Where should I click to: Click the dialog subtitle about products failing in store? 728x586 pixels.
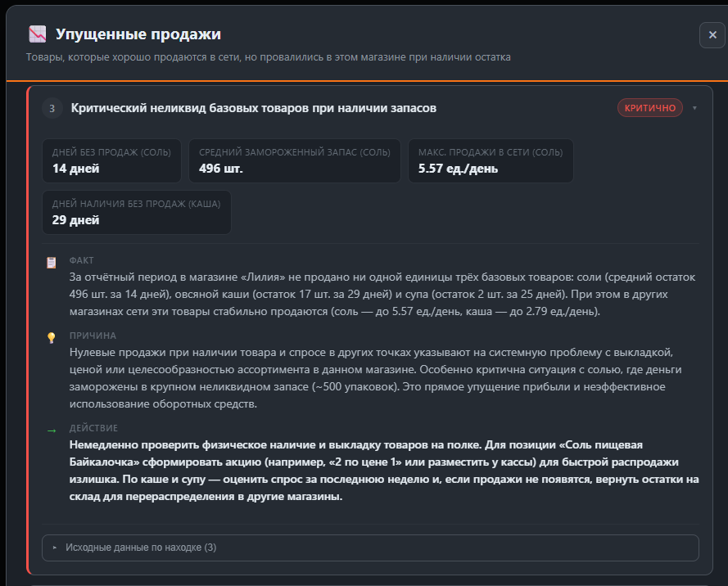point(268,57)
